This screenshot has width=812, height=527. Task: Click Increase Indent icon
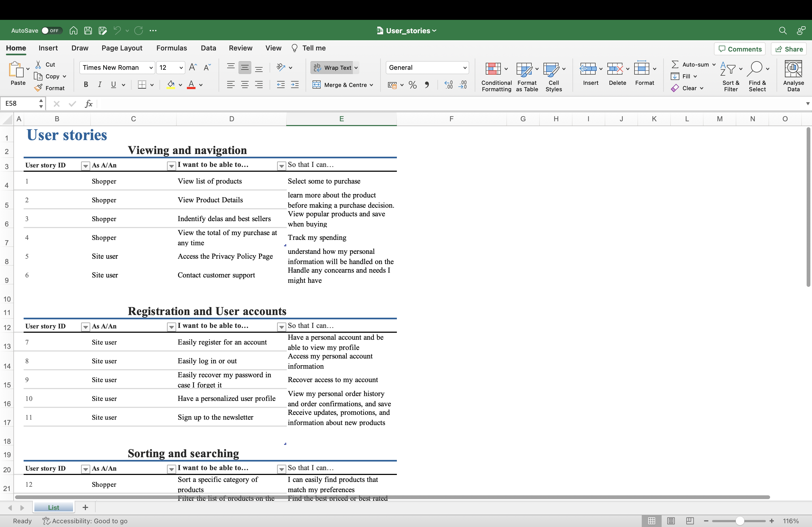[x=295, y=85]
